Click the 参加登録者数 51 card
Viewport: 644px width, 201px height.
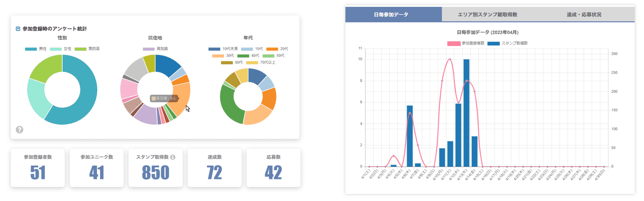click(38, 168)
